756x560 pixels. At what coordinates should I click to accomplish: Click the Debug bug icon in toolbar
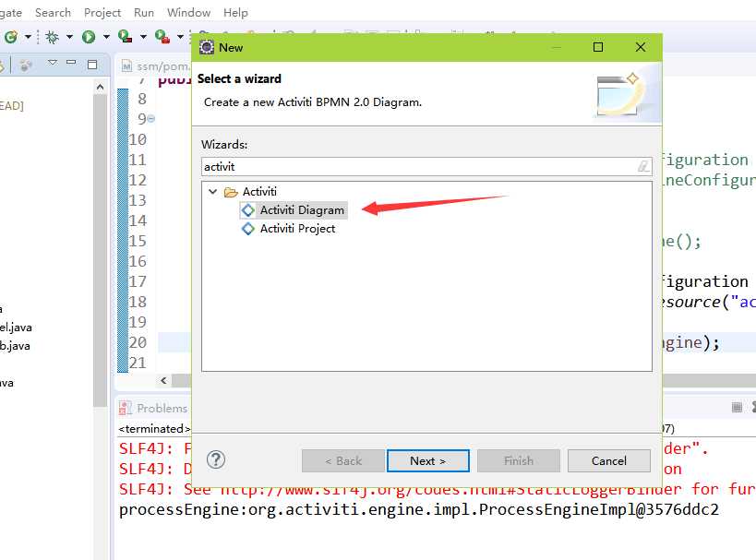[x=52, y=37]
